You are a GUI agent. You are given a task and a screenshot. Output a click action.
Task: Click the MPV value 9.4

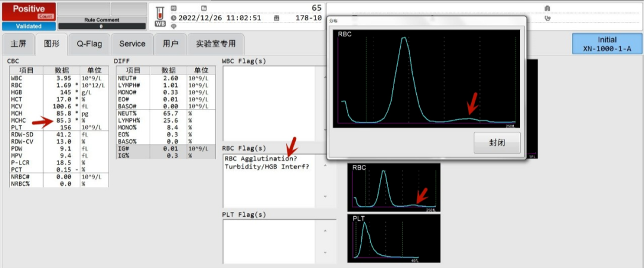[66, 155]
